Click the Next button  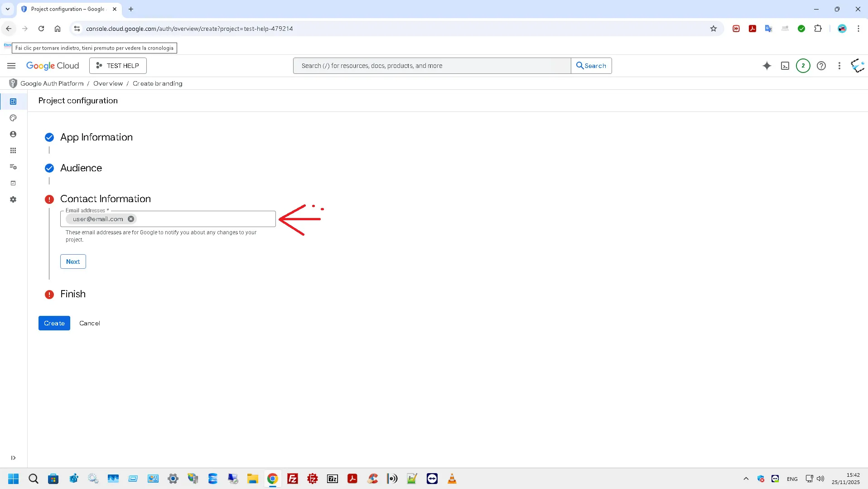(x=73, y=261)
